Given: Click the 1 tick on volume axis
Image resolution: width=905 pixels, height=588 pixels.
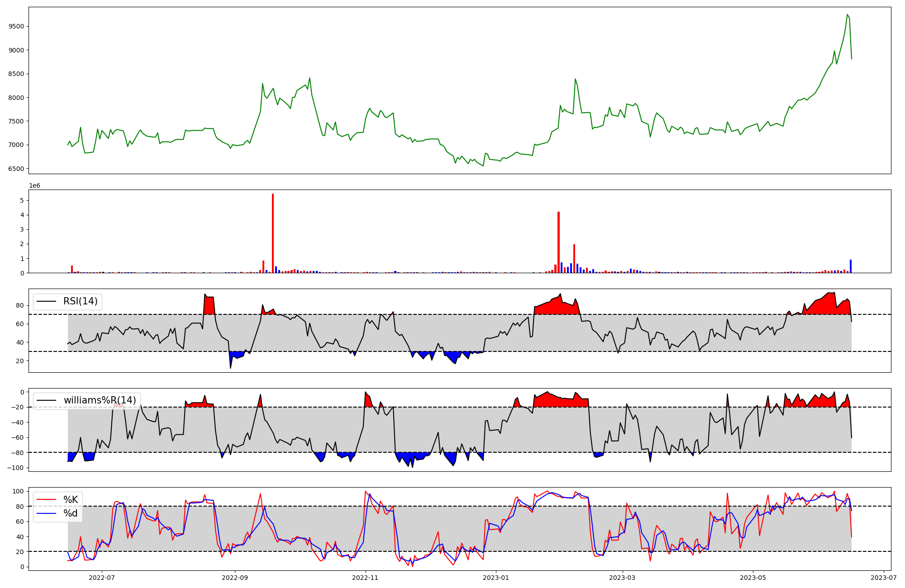Looking at the screenshot, I should [x=22, y=258].
